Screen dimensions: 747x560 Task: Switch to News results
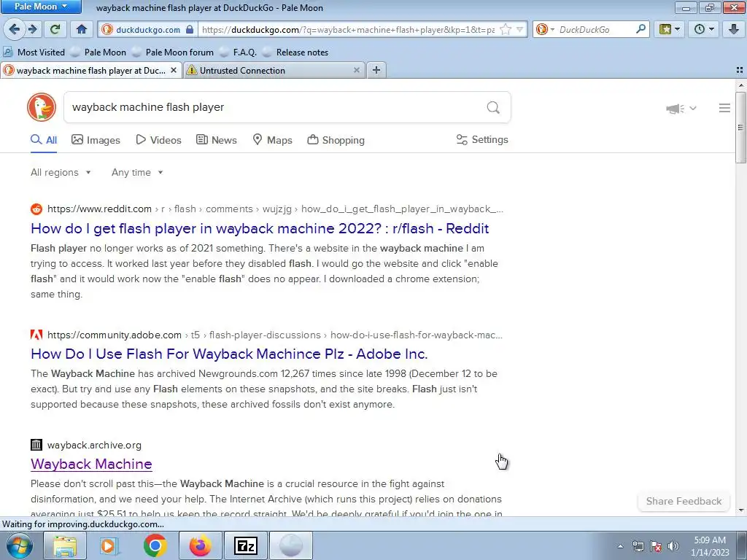(x=216, y=140)
